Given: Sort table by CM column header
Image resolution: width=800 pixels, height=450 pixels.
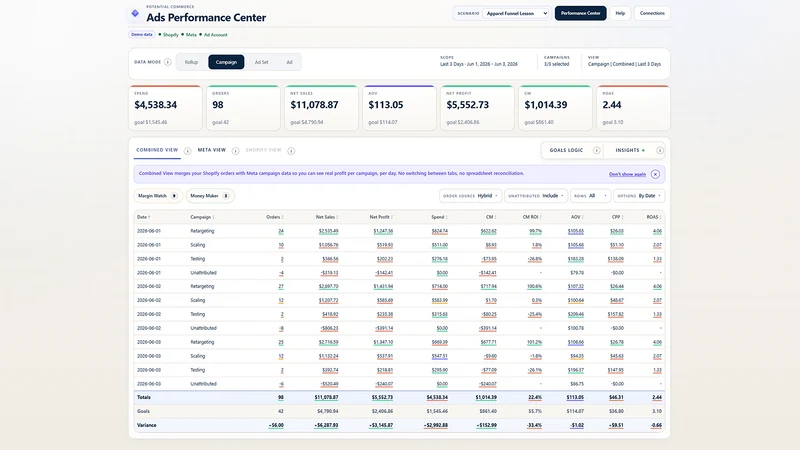Looking at the screenshot, I should [x=491, y=217].
